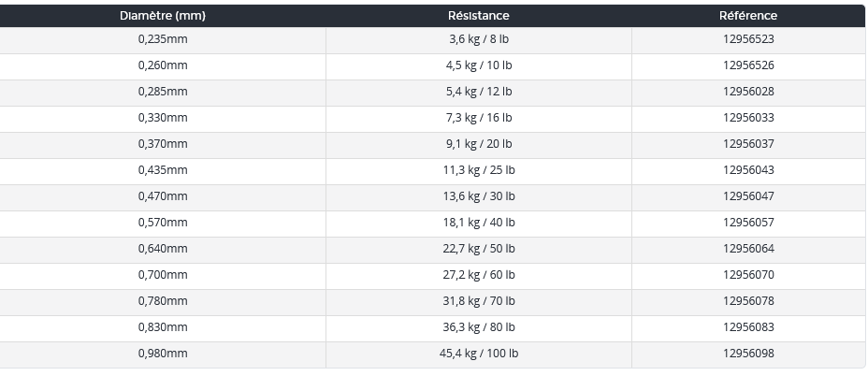Select reference 12956078
This screenshot has height=376, width=868.
point(748,301)
